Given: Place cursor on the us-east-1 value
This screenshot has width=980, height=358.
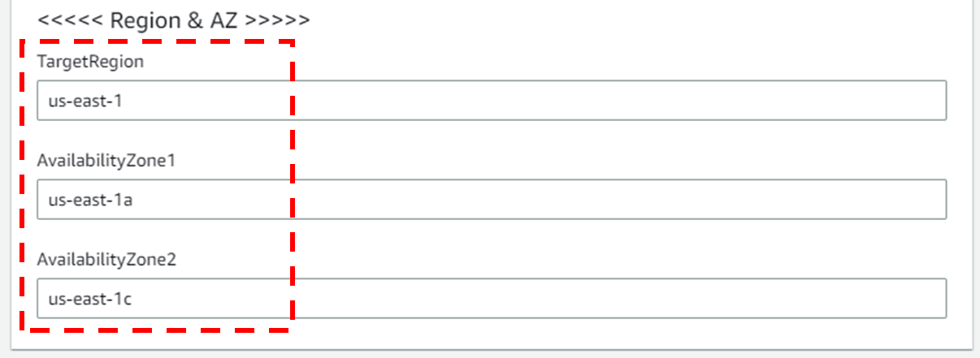Looking at the screenshot, I should (x=85, y=101).
